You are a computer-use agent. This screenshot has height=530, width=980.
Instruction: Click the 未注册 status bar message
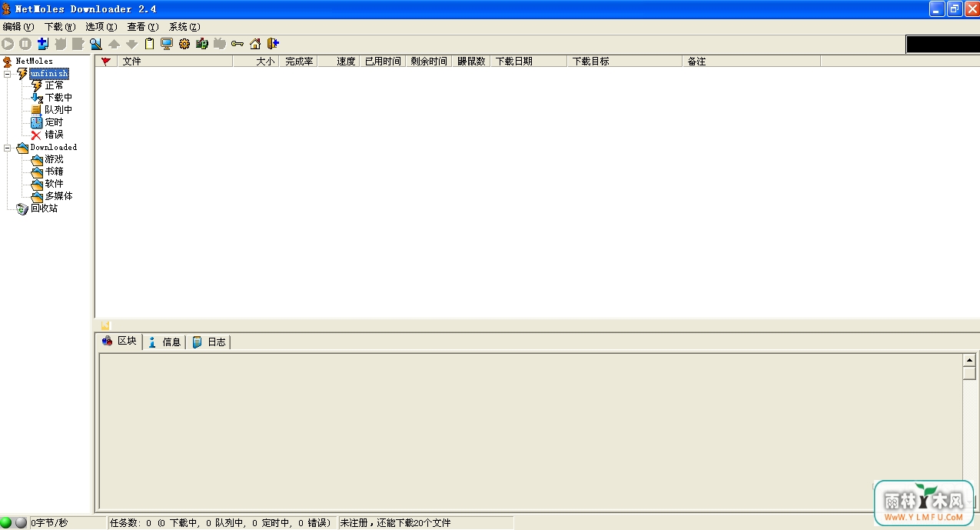396,523
